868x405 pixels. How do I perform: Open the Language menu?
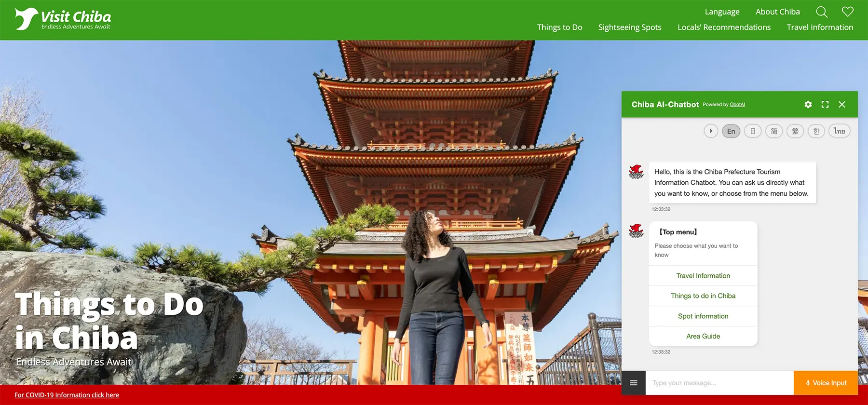(x=722, y=12)
